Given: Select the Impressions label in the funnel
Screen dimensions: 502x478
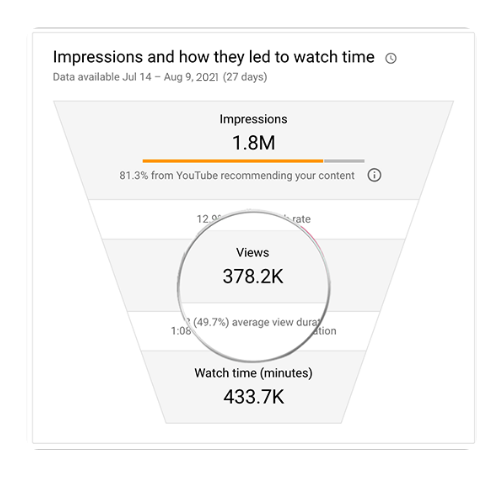Looking at the screenshot, I should [253, 119].
